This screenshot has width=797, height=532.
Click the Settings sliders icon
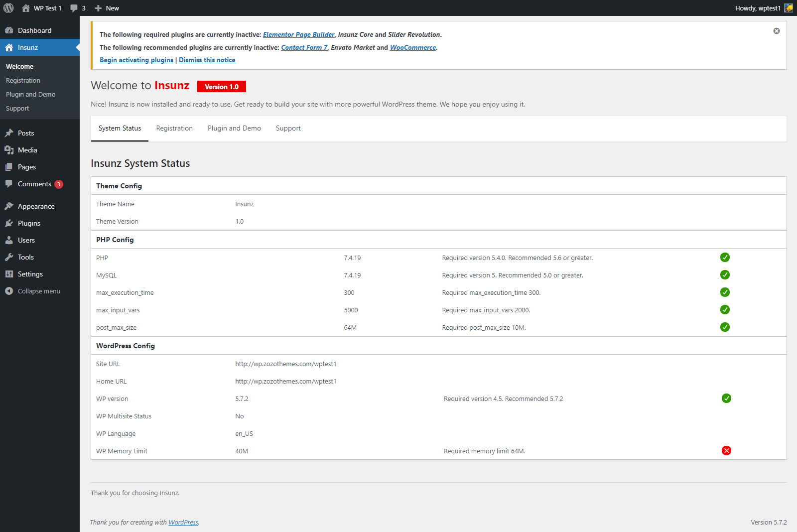[9, 274]
